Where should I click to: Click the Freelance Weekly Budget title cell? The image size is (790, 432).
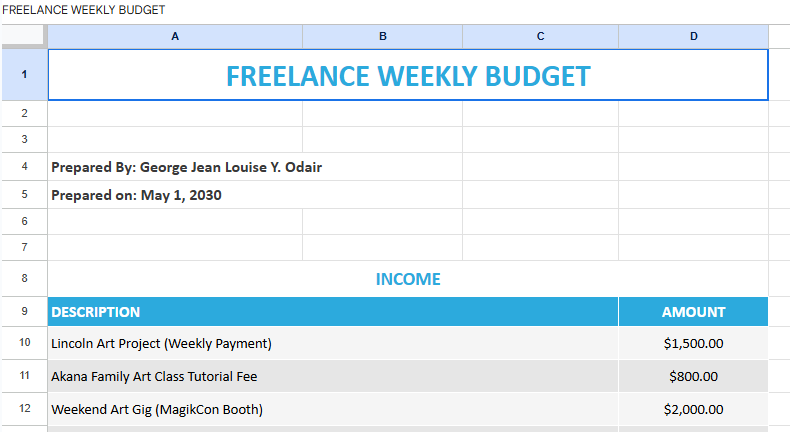tap(408, 76)
